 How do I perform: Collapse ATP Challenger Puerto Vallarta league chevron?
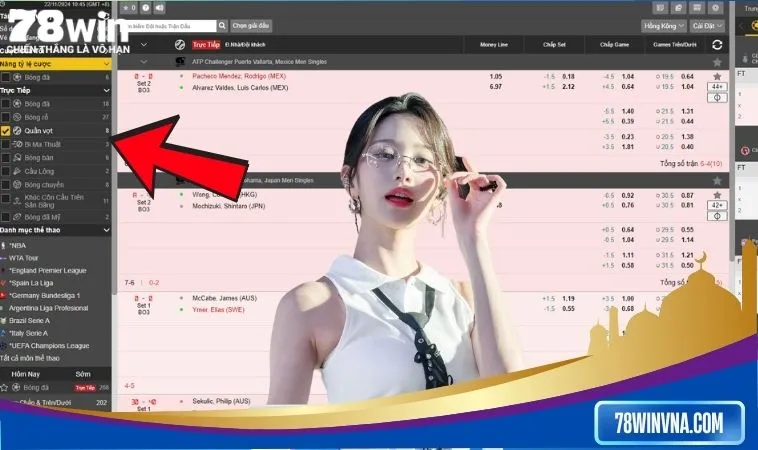(144, 62)
